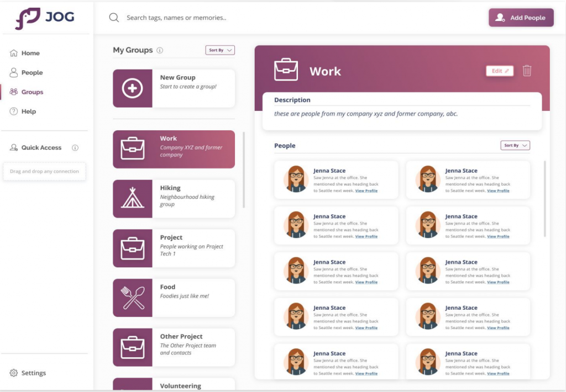Click the info icon beside Quick Access
566x392 pixels.
pos(75,148)
